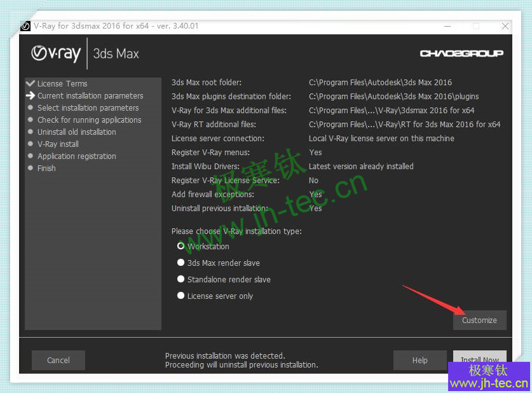
Task: Click the 3ds Max root folder path
Action: (380, 83)
